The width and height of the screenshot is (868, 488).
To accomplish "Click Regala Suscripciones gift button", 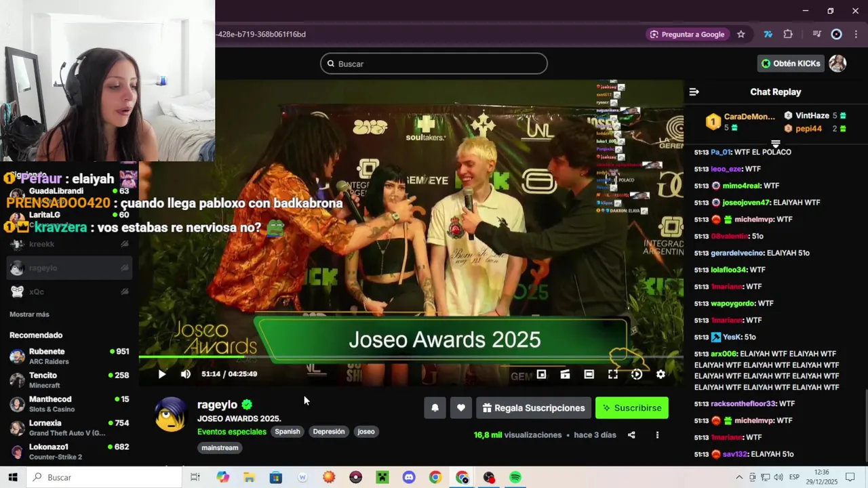I will tap(534, 408).
